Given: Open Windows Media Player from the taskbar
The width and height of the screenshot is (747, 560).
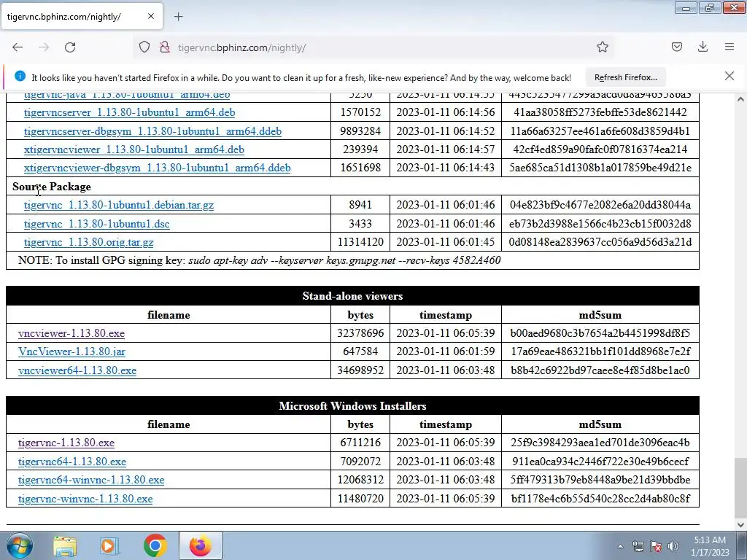Looking at the screenshot, I should click(109, 545).
